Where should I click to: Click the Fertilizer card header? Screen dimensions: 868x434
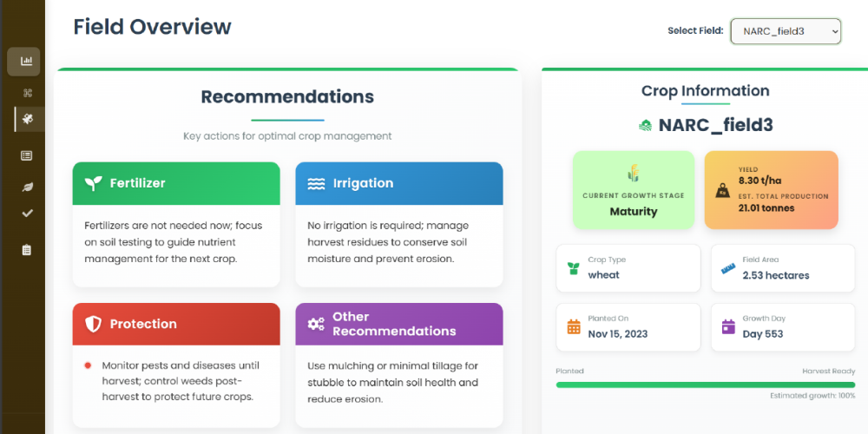[x=176, y=183]
